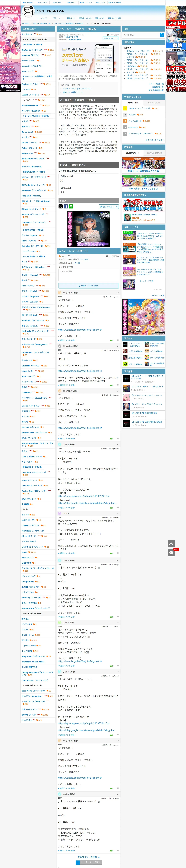Open 楽天ラクマ in Wiki menu

pyautogui.click(x=26, y=127)
